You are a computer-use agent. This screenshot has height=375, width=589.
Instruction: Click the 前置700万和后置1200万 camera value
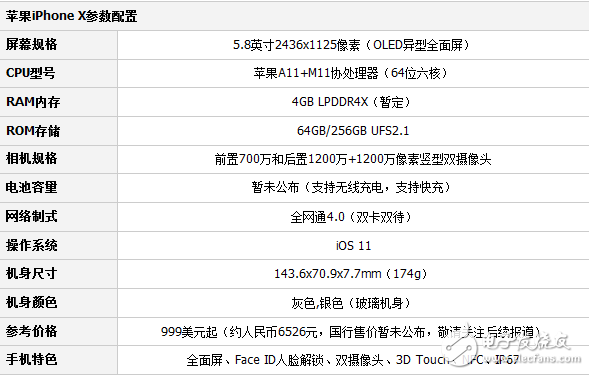(353, 159)
